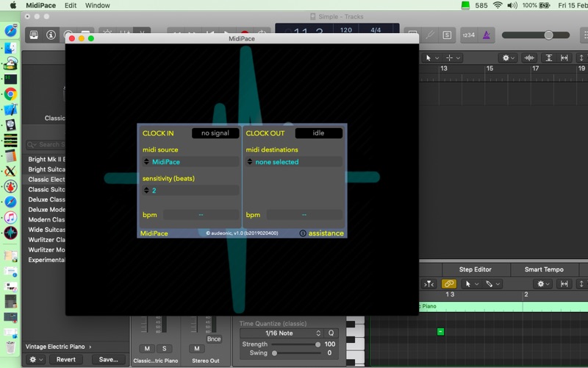Open the Window menu
Viewport: 588px width, 368px height.
click(98, 5)
